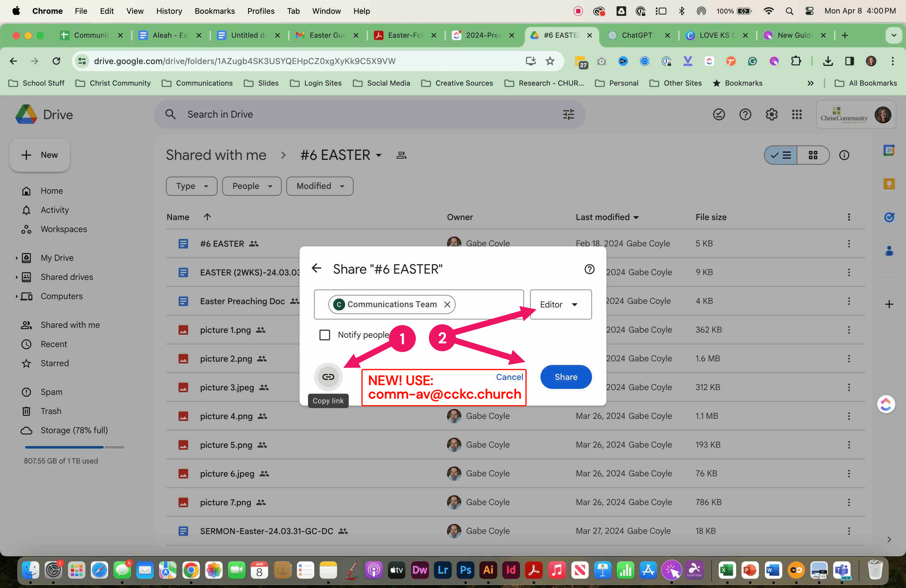The height and width of the screenshot is (588, 906).
Task: Click the get add-ons plus icon
Action: tap(889, 304)
